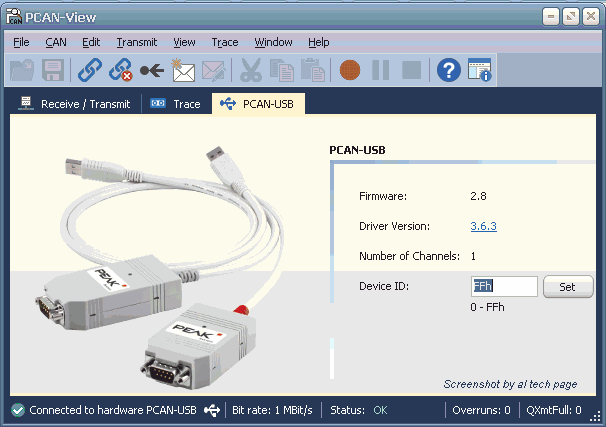Click the Save floppy disk icon

pyautogui.click(x=53, y=70)
